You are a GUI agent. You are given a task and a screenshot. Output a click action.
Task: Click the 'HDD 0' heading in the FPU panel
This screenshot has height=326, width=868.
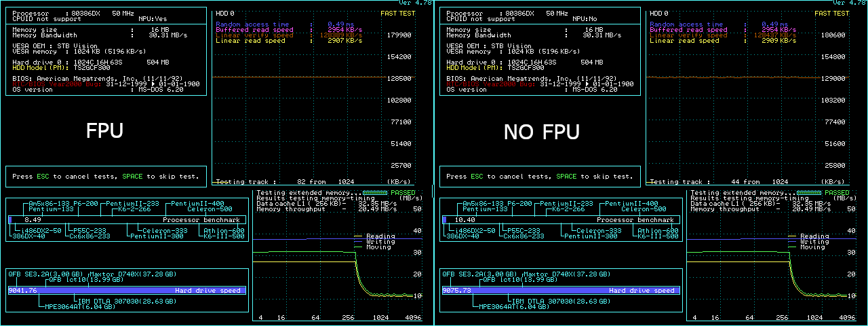pos(225,14)
